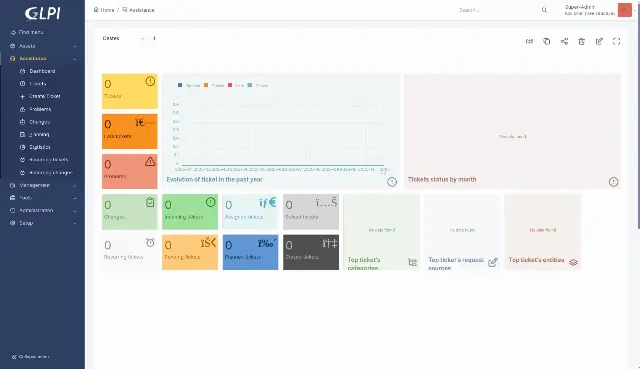Open the yellow Tickets card
Viewport: 640px width, 369px height.
130,91
